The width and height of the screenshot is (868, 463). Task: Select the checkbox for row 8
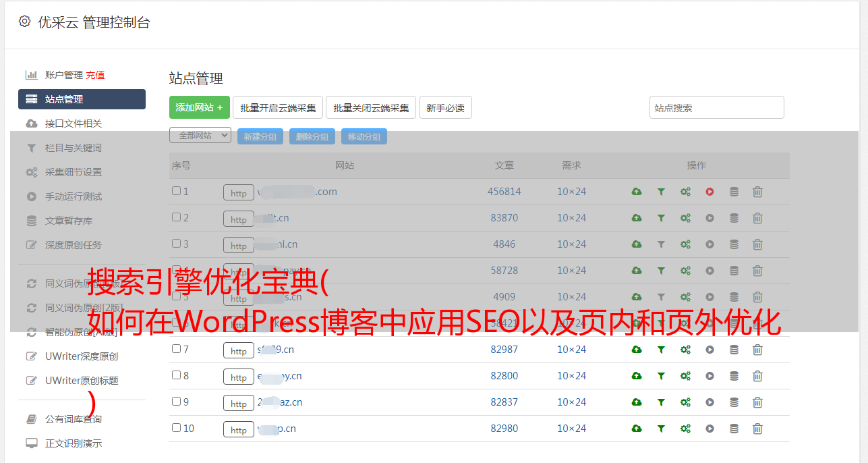coord(176,375)
